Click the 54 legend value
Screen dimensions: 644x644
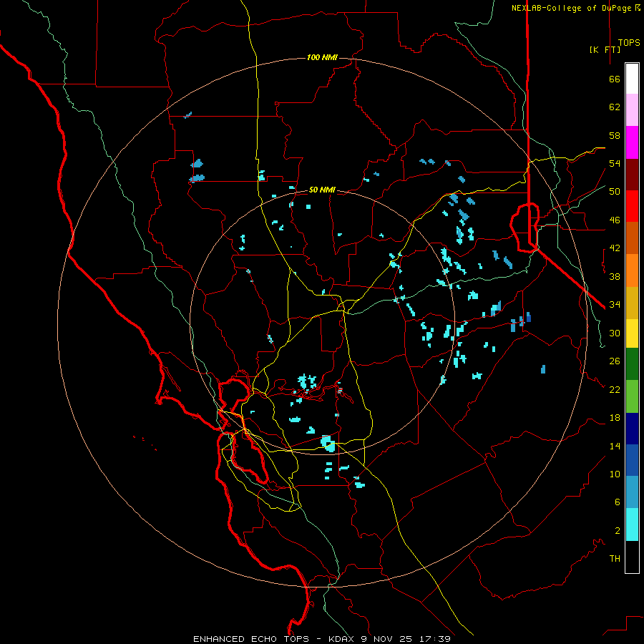pos(615,163)
